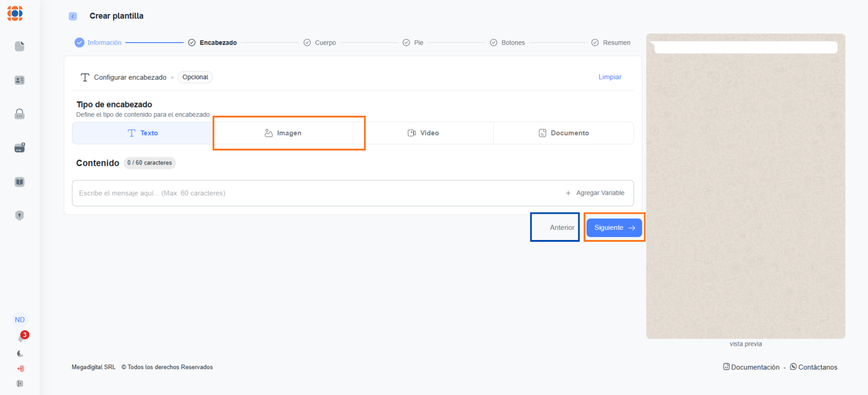Image resolution: width=868 pixels, height=395 pixels.
Task: Open the book icon in sidebar
Action: [x=19, y=182]
